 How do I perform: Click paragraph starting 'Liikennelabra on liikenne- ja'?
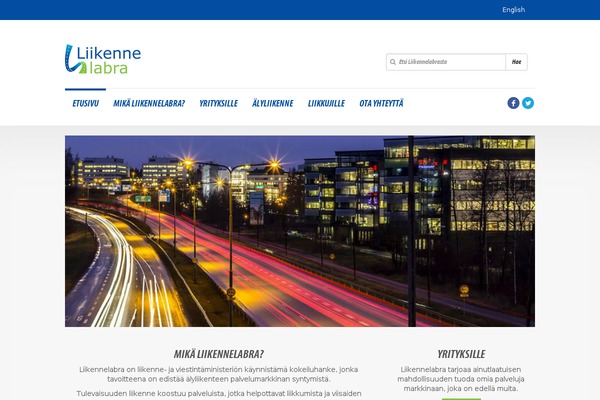tap(218, 374)
